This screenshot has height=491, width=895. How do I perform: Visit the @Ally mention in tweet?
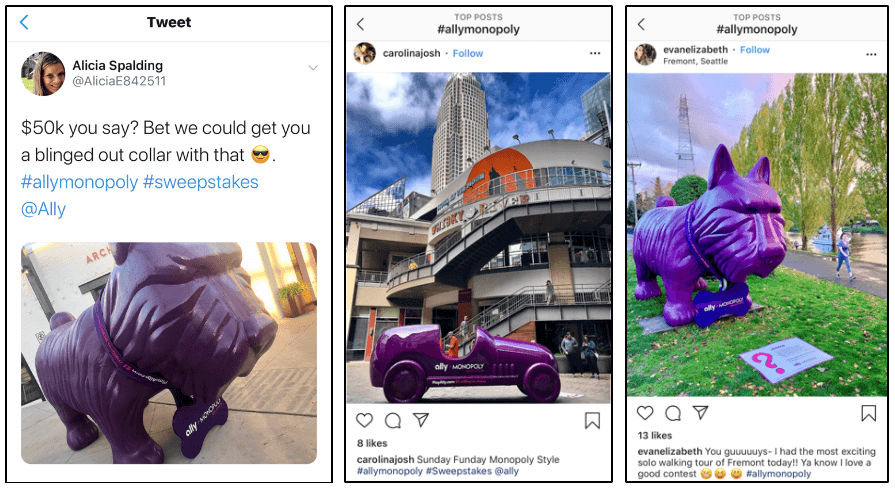pyautogui.click(x=43, y=209)
